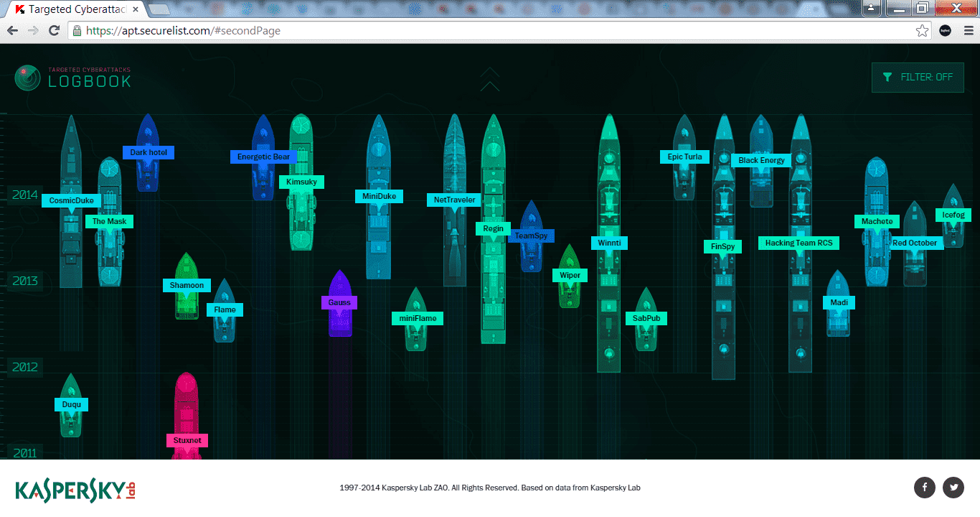Open the Twitter share icon
The image size is (980, 517).
953,488
